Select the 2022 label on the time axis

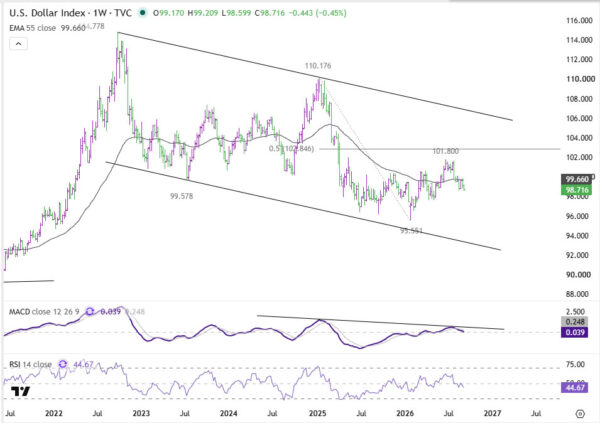point(54,413)
